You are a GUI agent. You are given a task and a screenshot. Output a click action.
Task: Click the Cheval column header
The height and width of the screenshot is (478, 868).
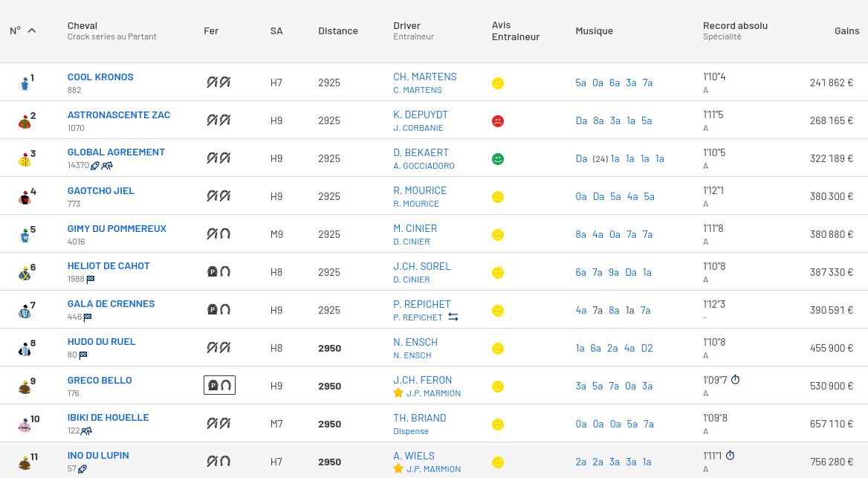coord(82,25)
